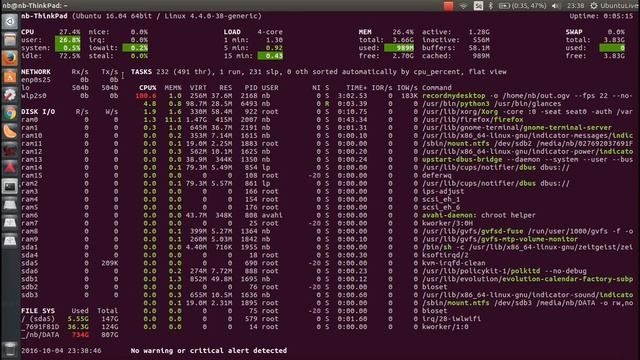This screenshot has width=640, height=360.
Task: Click the Command column header
Action: pyautogui.click(x=437, y=88)
